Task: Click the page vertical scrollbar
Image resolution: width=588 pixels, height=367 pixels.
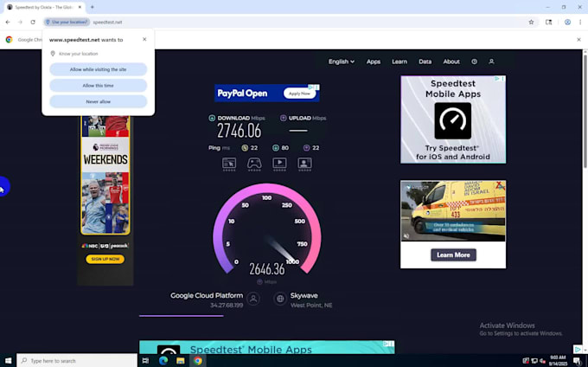Action: (585, 111)
